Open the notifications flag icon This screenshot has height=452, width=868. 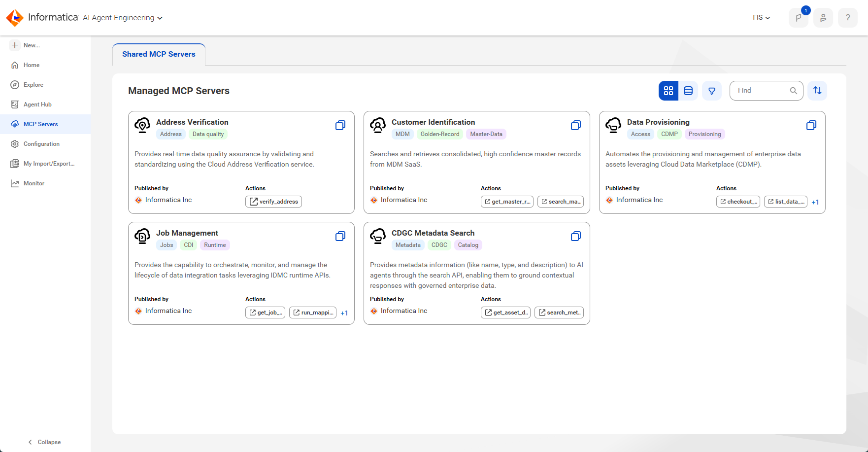(799, 18)
